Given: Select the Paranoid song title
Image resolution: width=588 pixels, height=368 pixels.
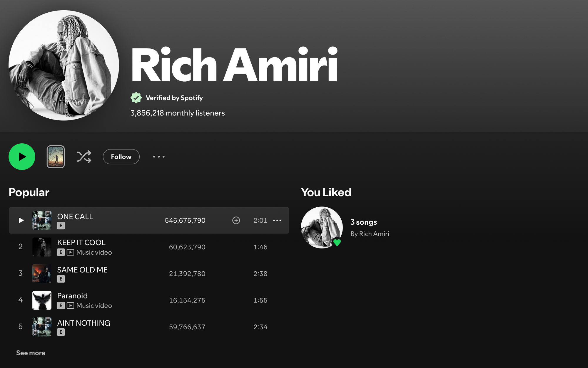Looking at the screenshot, I should 72,296.
